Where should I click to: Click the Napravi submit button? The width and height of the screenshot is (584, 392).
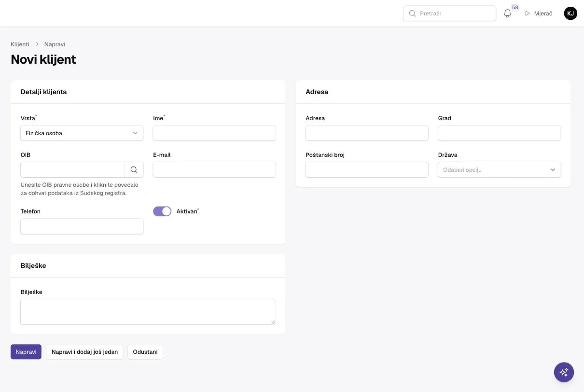tap(26, 352)
